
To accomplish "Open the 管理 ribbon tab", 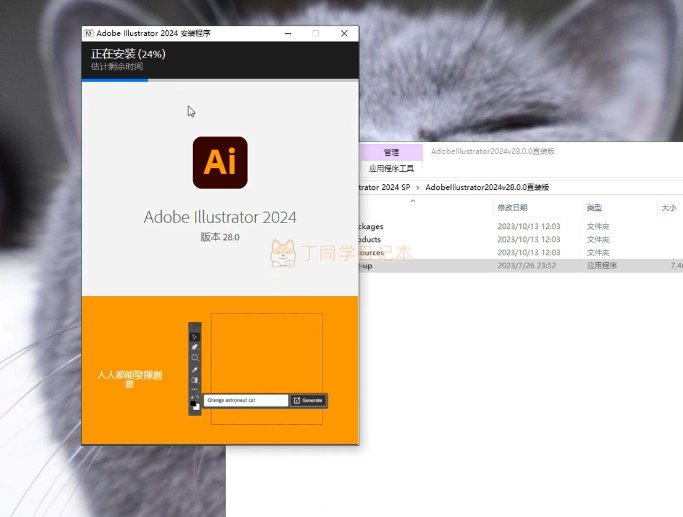I will 391,152.
